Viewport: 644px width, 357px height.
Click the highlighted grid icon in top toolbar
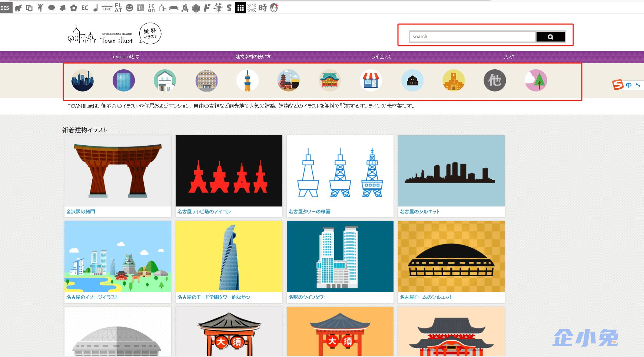(240, 8)
